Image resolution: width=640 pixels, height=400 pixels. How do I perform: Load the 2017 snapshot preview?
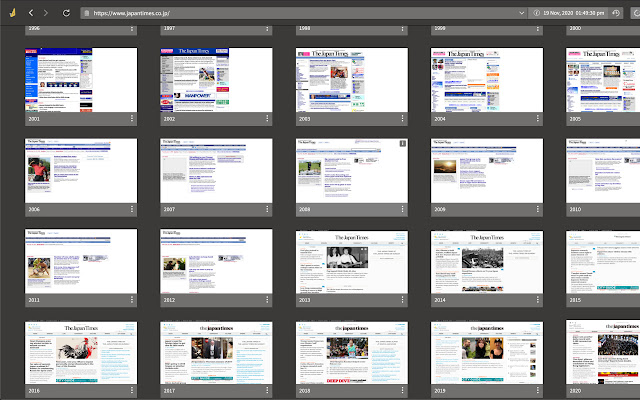point(216,353)
